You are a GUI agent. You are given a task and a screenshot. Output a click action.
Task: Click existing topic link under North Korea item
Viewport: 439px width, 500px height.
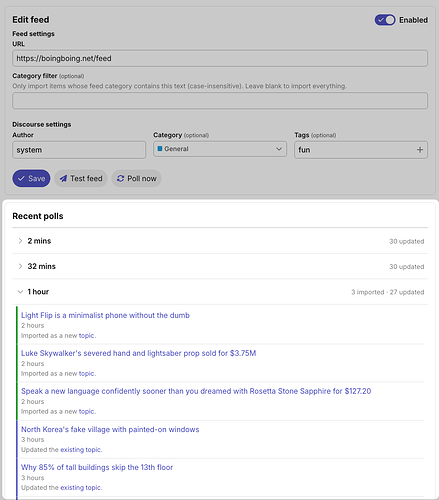(x=81, y=450)
